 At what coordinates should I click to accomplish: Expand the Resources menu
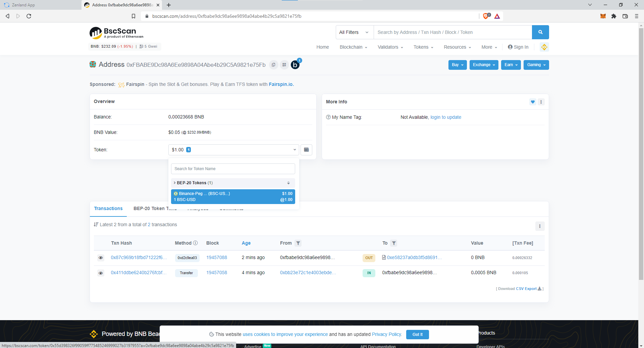click(x=457, y=47)
